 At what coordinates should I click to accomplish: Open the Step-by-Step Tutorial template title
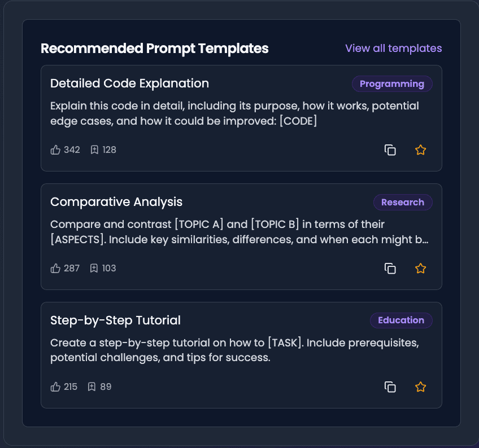pos(115,320)
